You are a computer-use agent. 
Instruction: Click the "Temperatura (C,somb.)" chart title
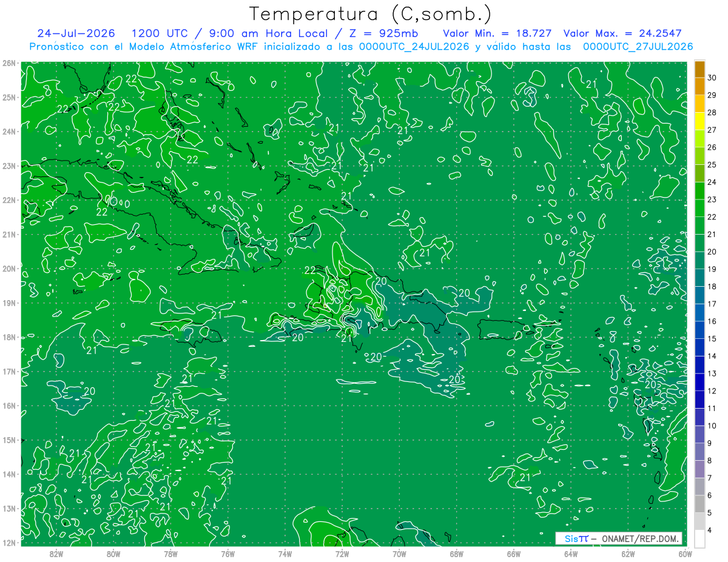pyautogui.click(x=371, y=14)
